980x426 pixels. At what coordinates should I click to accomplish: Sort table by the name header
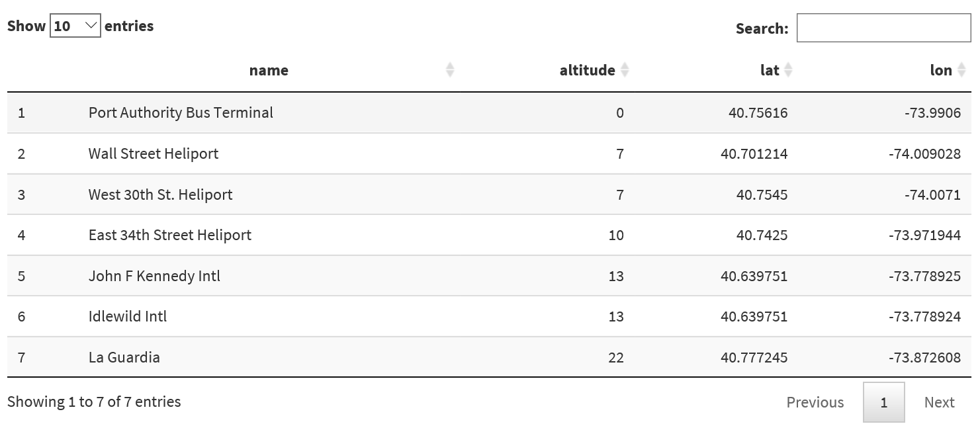coord(269,70)
